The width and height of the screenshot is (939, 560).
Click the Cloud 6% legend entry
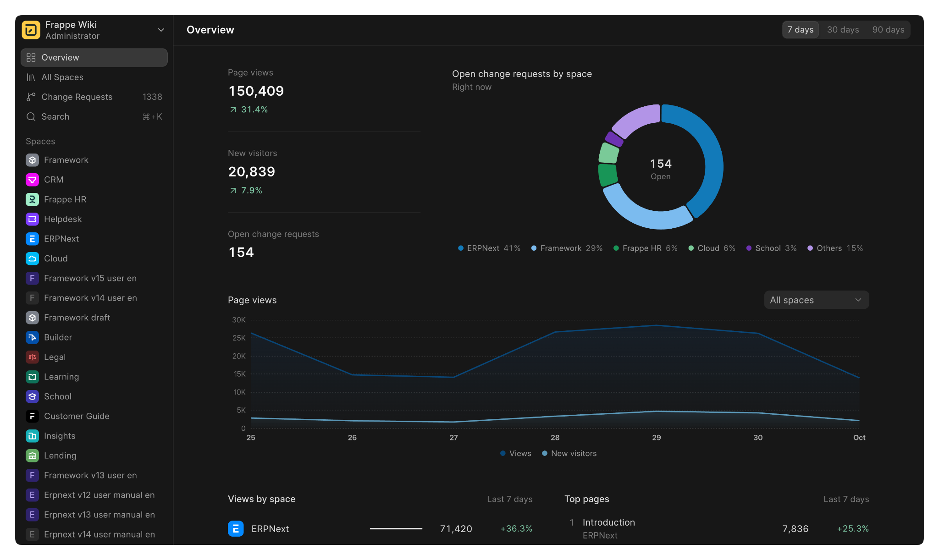coord(712,248)
